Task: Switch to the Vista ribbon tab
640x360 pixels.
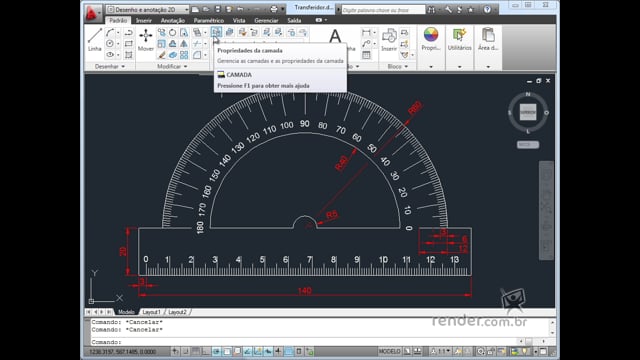Action: (x=239, y=20)
